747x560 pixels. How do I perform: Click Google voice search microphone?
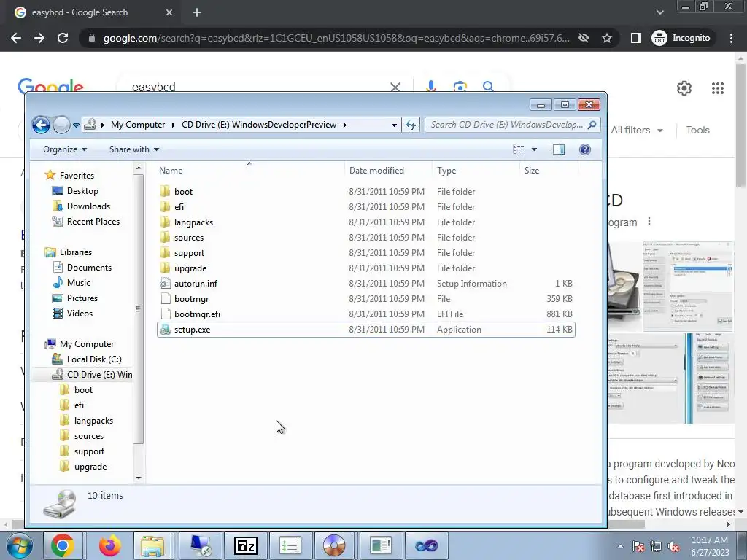(430, 86)
